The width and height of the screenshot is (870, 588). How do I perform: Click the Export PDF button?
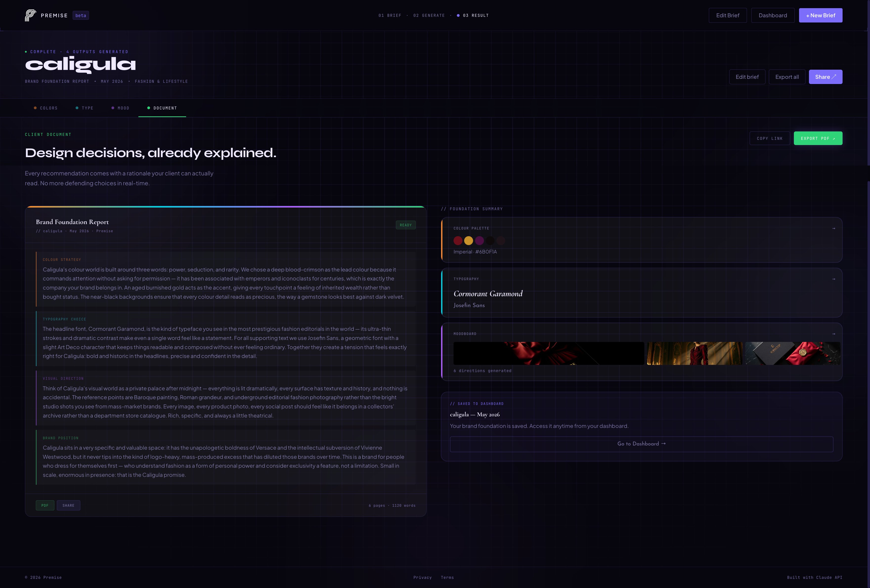818,138
